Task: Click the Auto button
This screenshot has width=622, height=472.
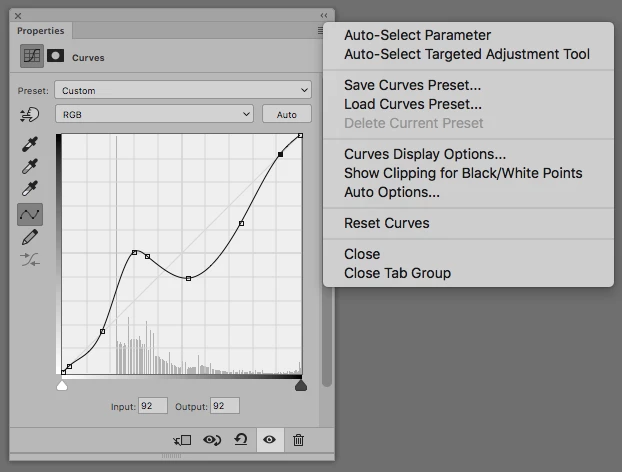Action: tap(287, 114)
